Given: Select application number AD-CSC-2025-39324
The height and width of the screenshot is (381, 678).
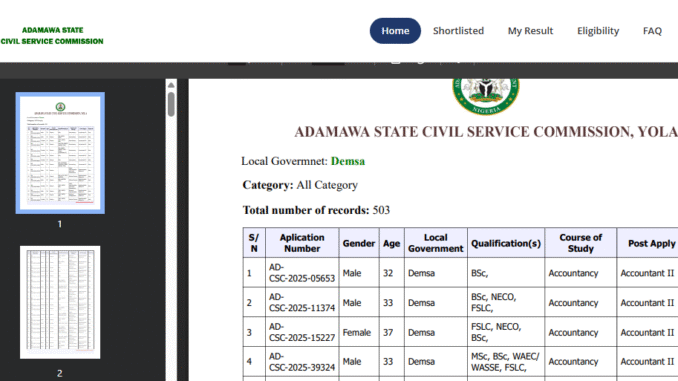Looking at the screenshot, I should click(302, 362).
